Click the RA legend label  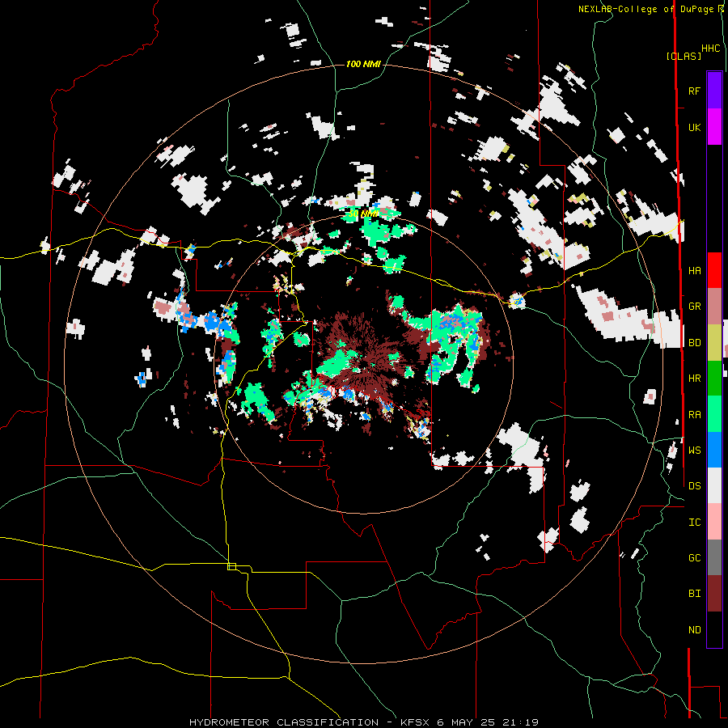point(694,415)
